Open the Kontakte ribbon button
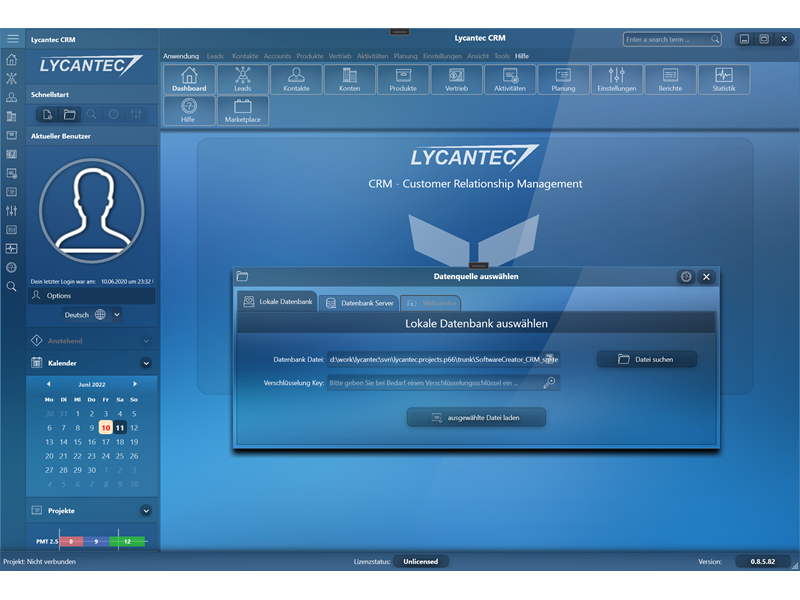This screenshot has width=800, height=600. tap(296, 80)
